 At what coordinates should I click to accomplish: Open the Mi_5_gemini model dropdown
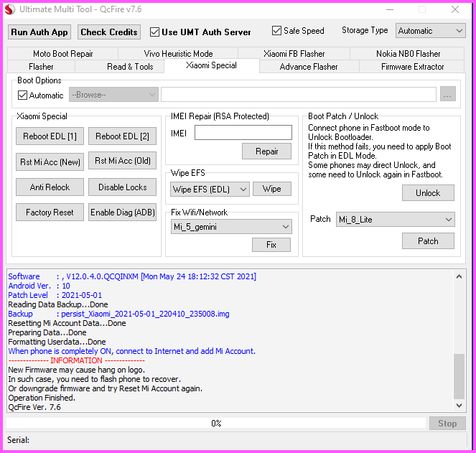231,227
